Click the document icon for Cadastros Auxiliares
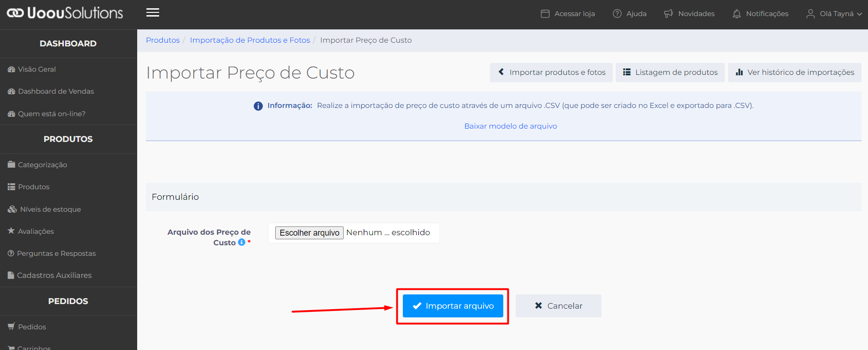 tap(11, 275)
